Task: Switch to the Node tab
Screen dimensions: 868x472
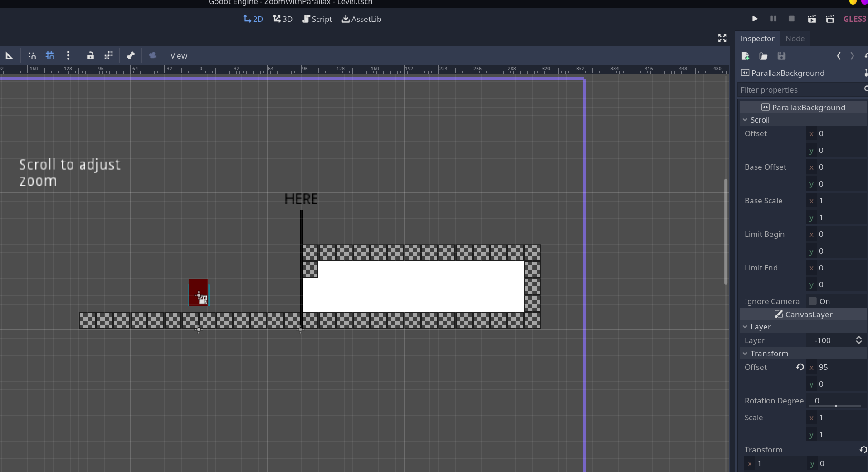Action: [x=795, y=39]
